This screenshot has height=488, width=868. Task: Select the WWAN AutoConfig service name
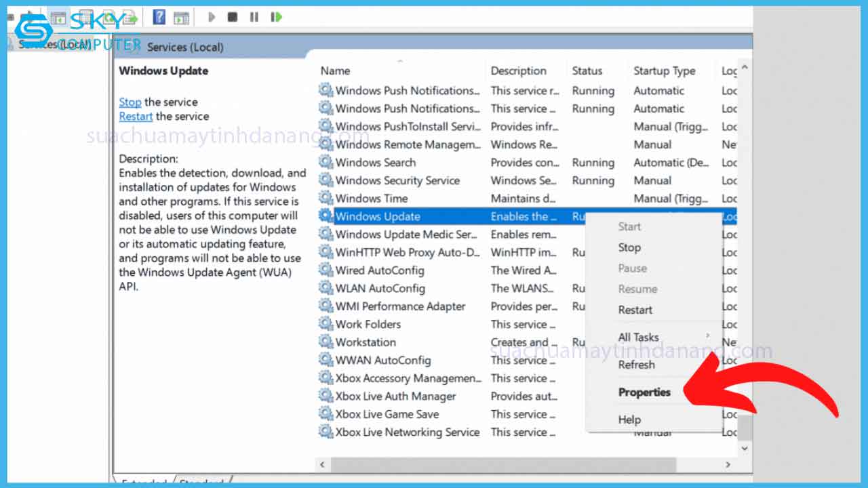tap(383, 360)
